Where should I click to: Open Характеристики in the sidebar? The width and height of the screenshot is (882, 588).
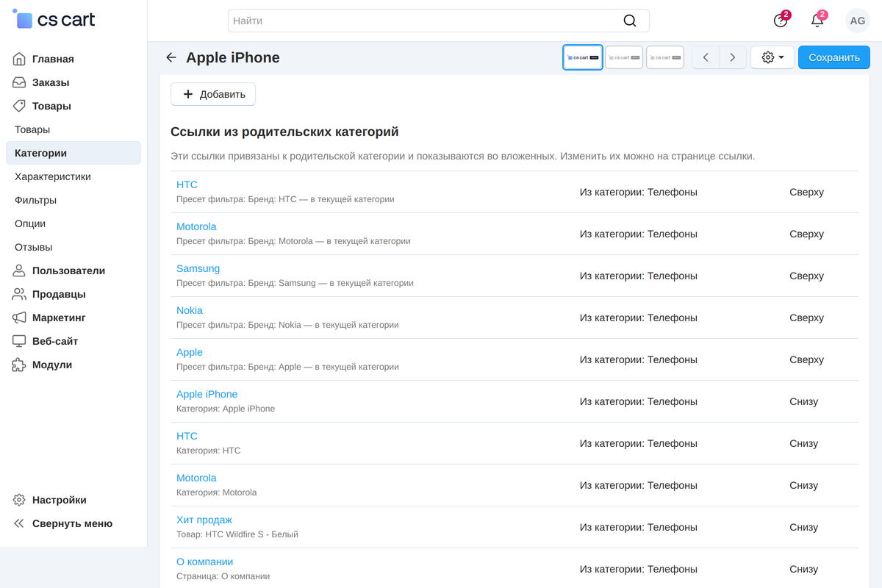coord(53,176)
